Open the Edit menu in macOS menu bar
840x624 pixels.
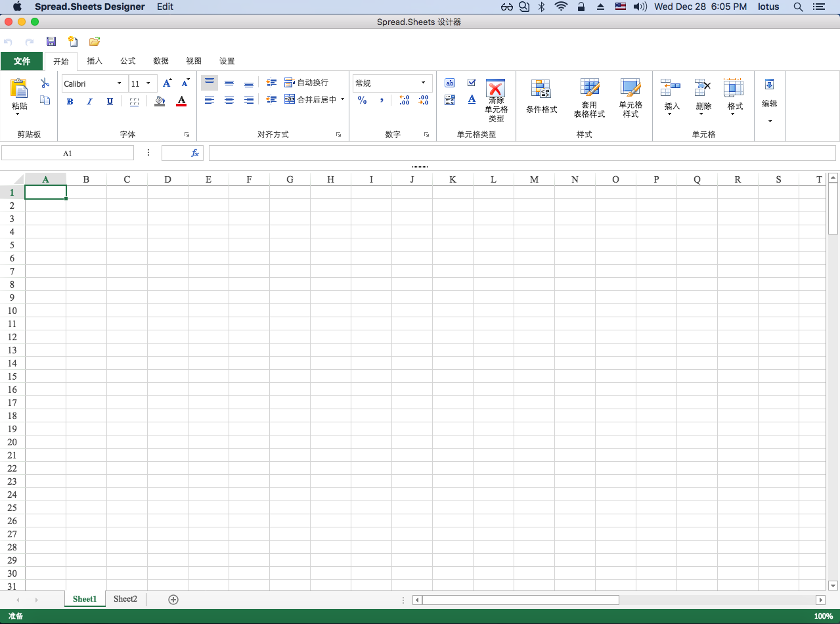[166, 7]
